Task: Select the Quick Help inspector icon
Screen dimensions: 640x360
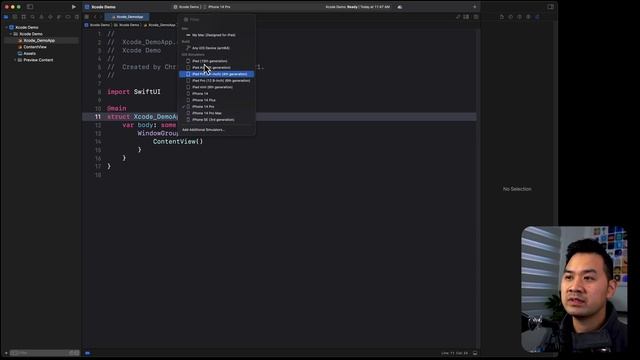Action: tap(519, 17)
